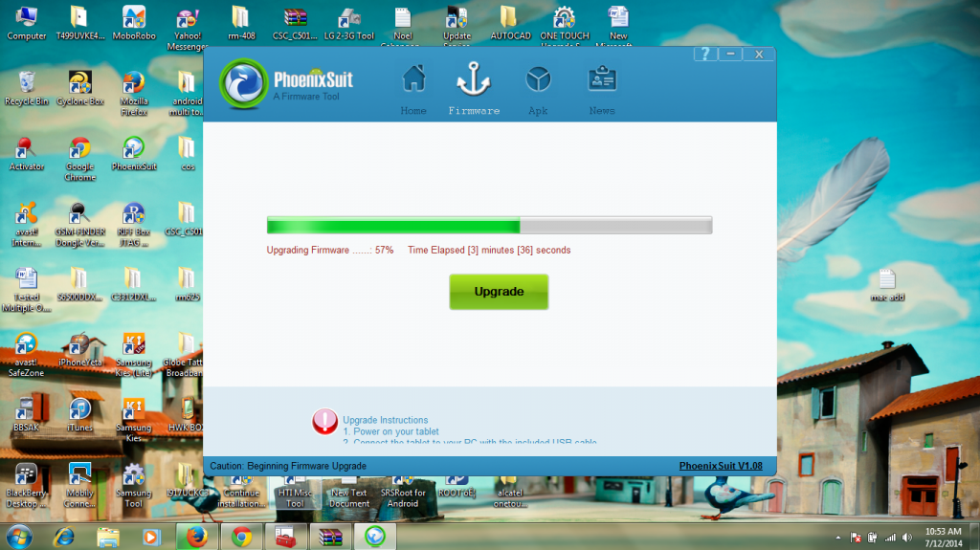Viewport: 980px width, 550px height.
Task: Open the Home section house icon
Action: tap(413, 79)
